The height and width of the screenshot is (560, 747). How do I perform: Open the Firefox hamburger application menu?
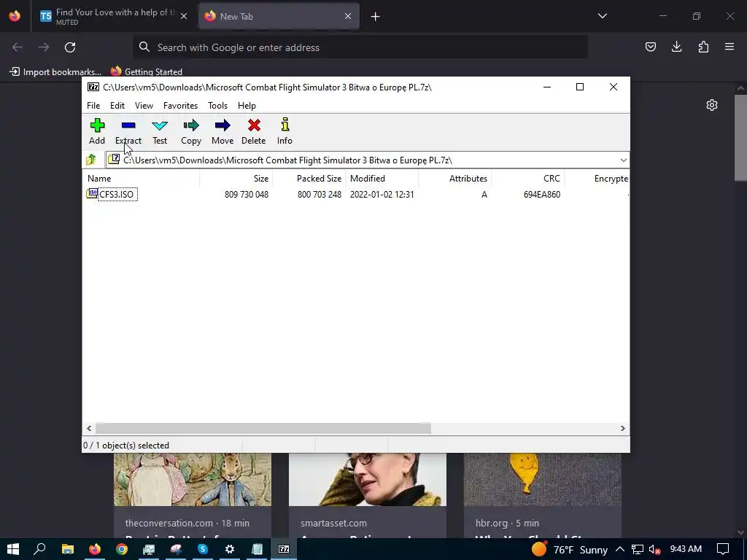(729, 47)
